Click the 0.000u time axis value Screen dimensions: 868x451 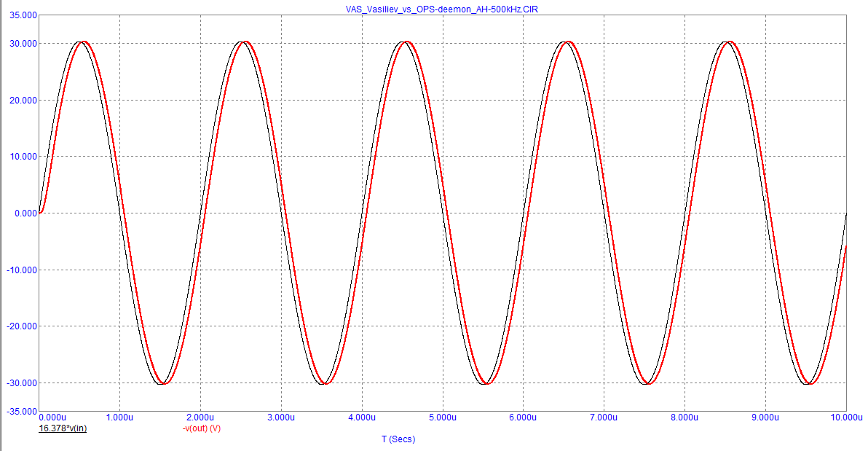(52, 417)
